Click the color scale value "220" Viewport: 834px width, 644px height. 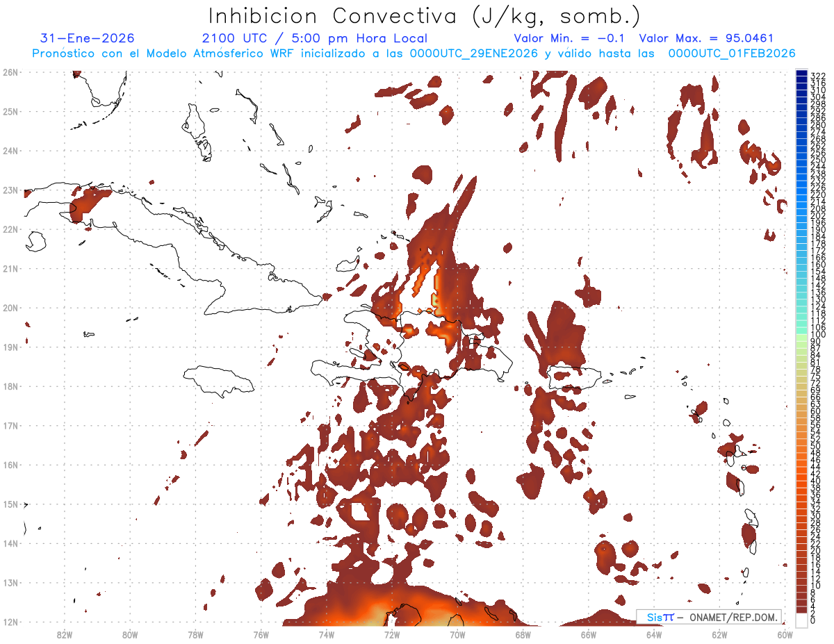coord(818,195)
